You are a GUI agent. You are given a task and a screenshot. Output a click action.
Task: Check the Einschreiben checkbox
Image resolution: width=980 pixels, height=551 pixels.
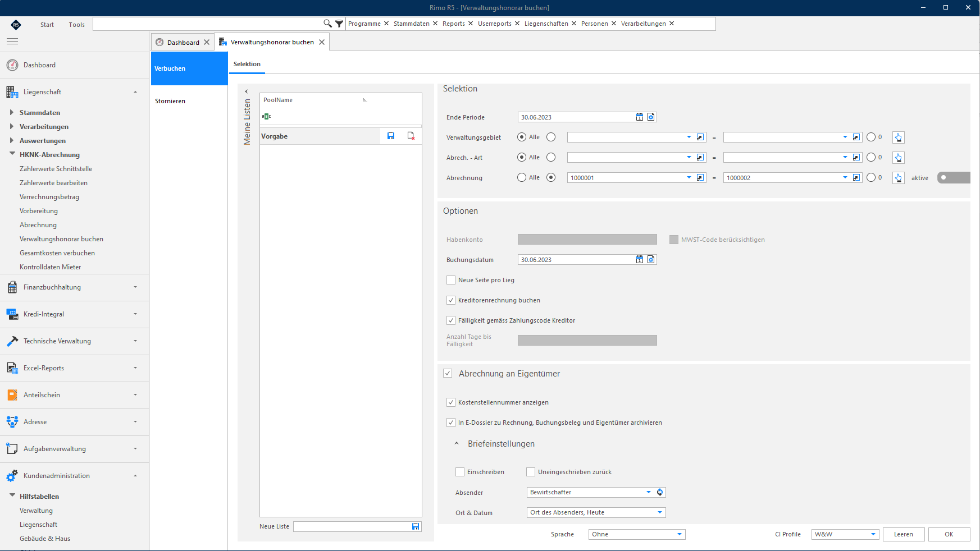460,472
